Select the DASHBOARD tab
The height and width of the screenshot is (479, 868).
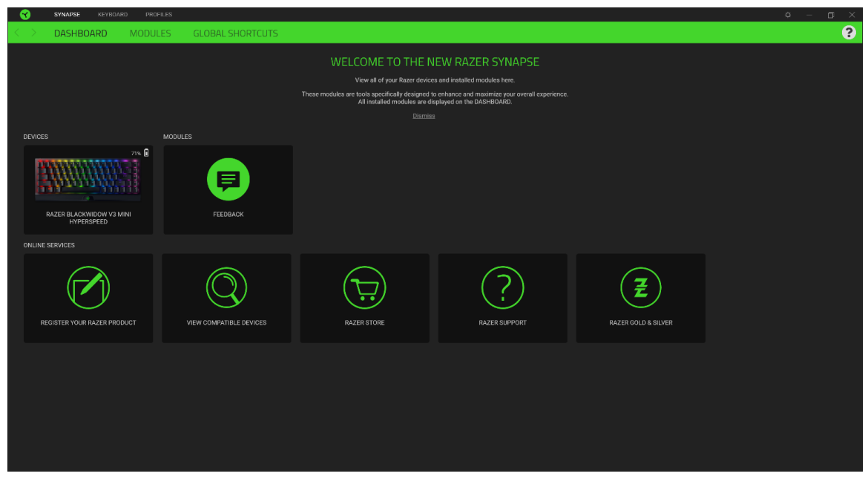[79, 33]
